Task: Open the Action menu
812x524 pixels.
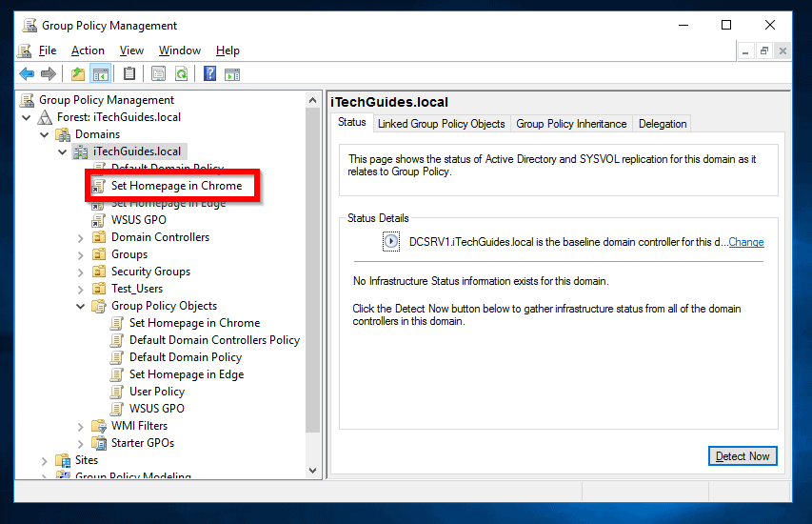Action: coord(88,50)
